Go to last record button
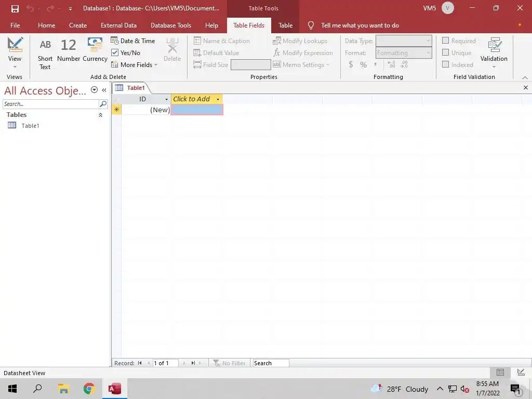Viewport: 532px width, 399px height. coord(193,363)
